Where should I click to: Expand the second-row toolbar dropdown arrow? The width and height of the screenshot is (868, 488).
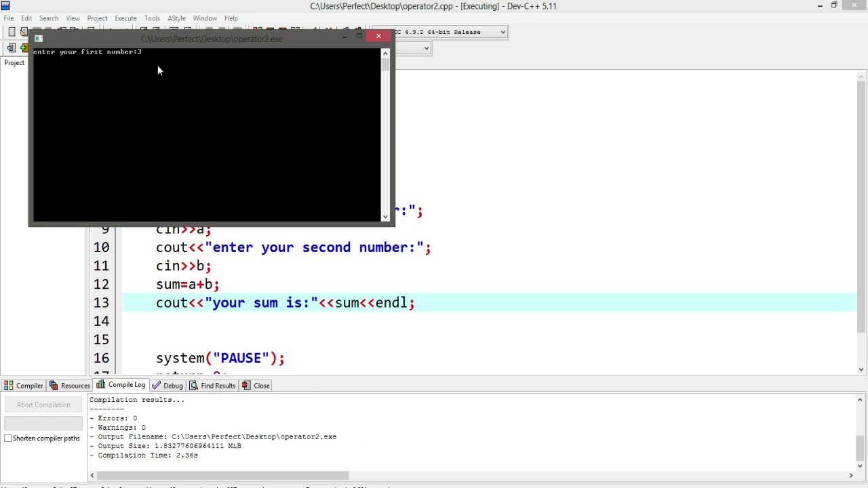coord(427,48)
